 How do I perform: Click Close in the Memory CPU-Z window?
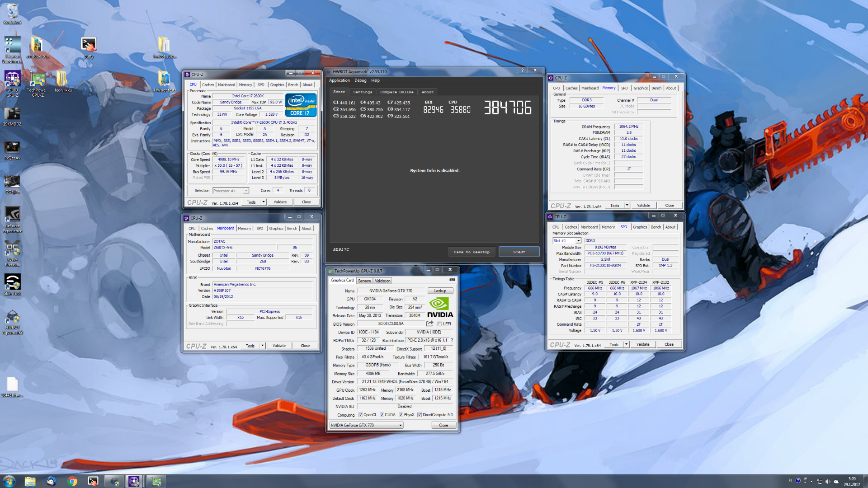click(x=670, y=205)
